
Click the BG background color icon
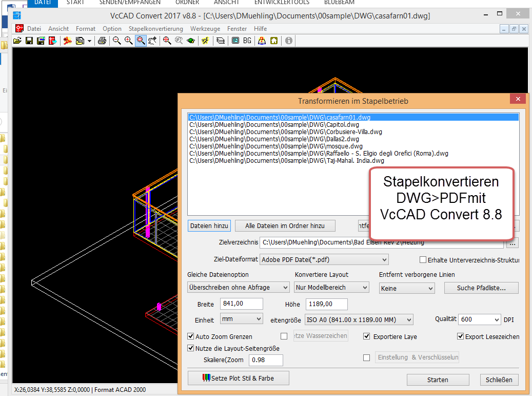[247, 41]
